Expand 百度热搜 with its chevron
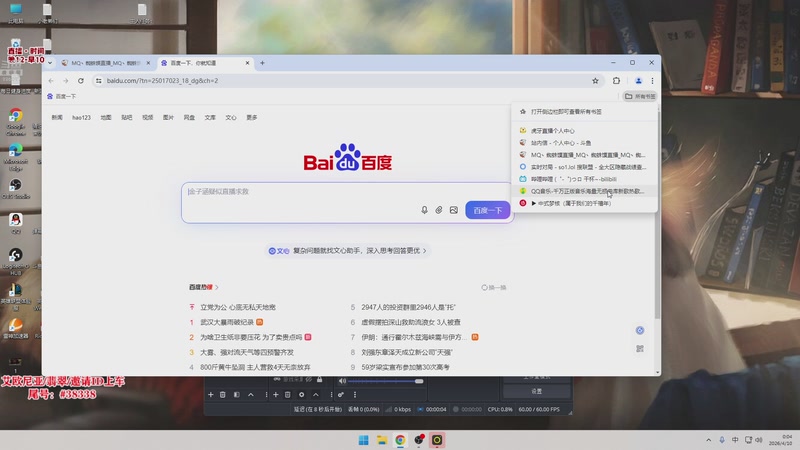Viewport: 800px width, 450px height. pos(217,287)
